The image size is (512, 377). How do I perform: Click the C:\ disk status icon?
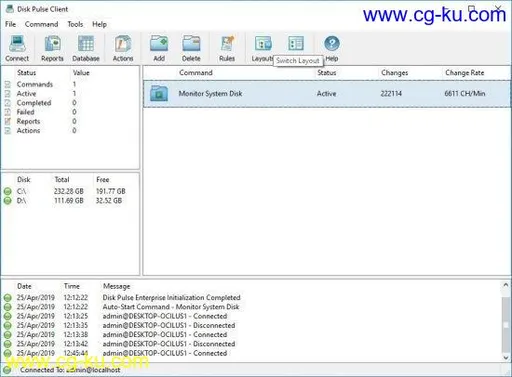click(x=7, y=191)
